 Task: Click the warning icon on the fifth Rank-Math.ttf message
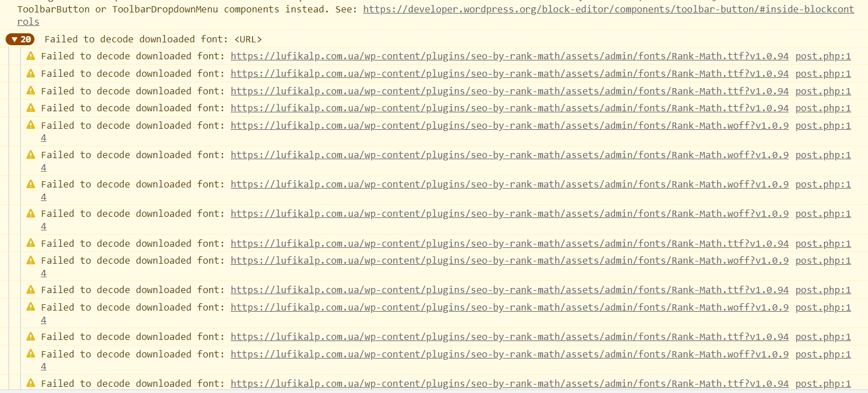(x=30, y=243)
